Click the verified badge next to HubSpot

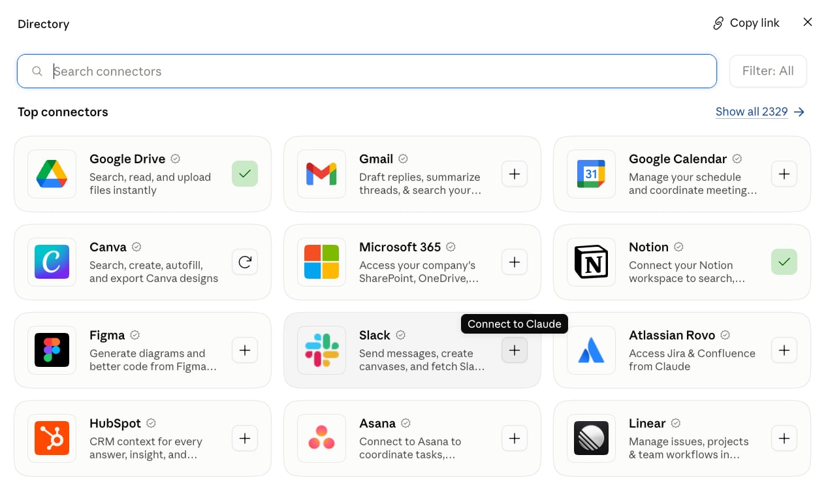[x=151, y=423]
